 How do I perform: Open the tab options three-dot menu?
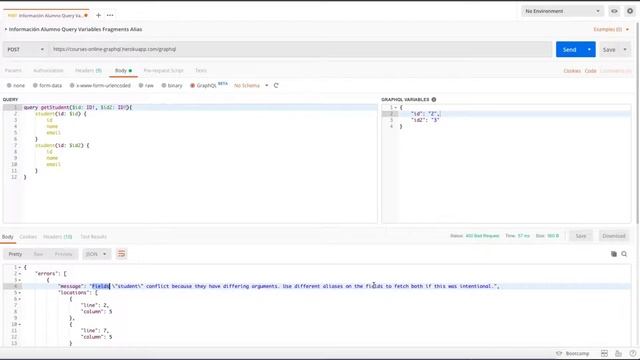(x=110, y=15)
